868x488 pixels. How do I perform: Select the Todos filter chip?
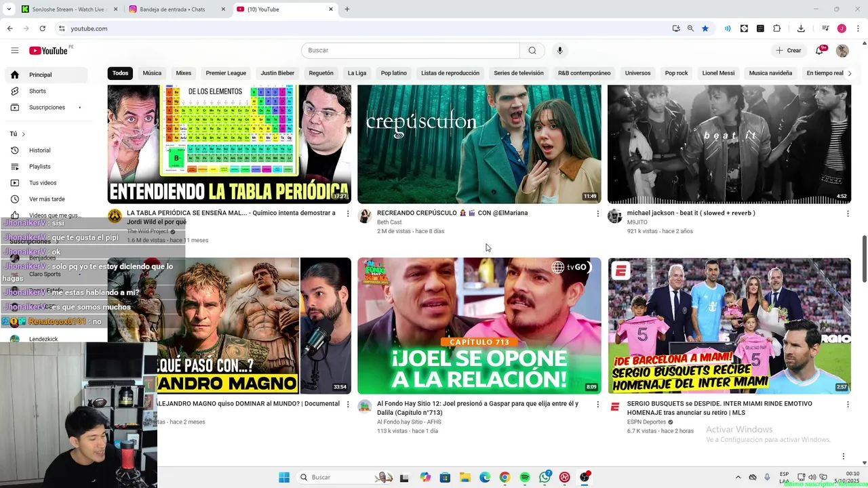(x=120, y=73)
